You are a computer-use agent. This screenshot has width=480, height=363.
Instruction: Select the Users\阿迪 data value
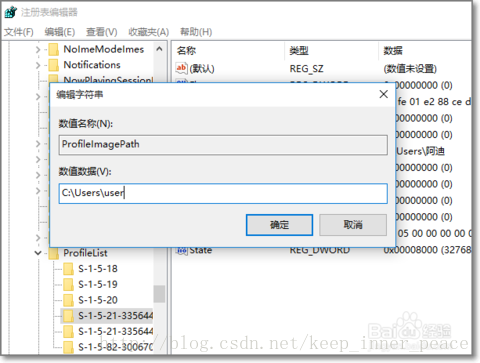point(420,151)
